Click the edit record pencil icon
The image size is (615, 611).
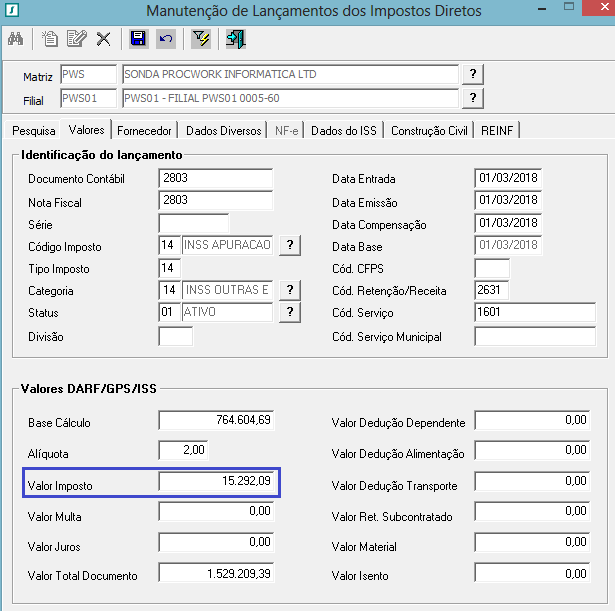click(x=77, y=39)
